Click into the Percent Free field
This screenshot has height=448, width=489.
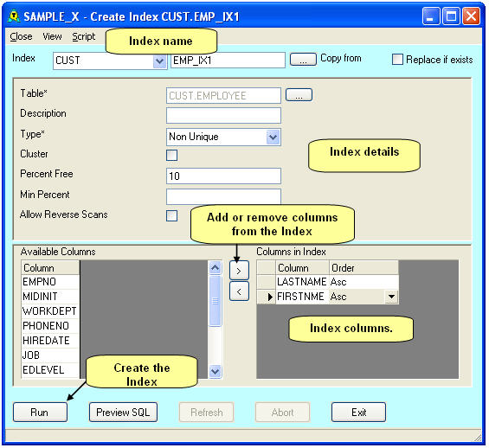[223, 176]
